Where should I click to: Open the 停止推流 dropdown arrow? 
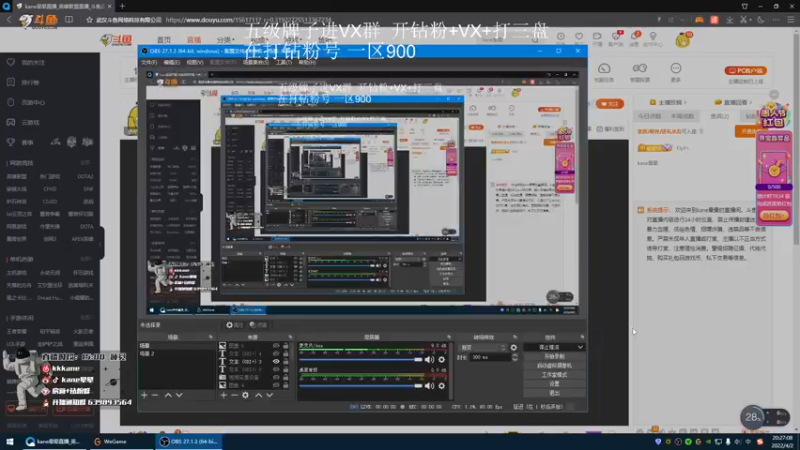tap(580, 347)
